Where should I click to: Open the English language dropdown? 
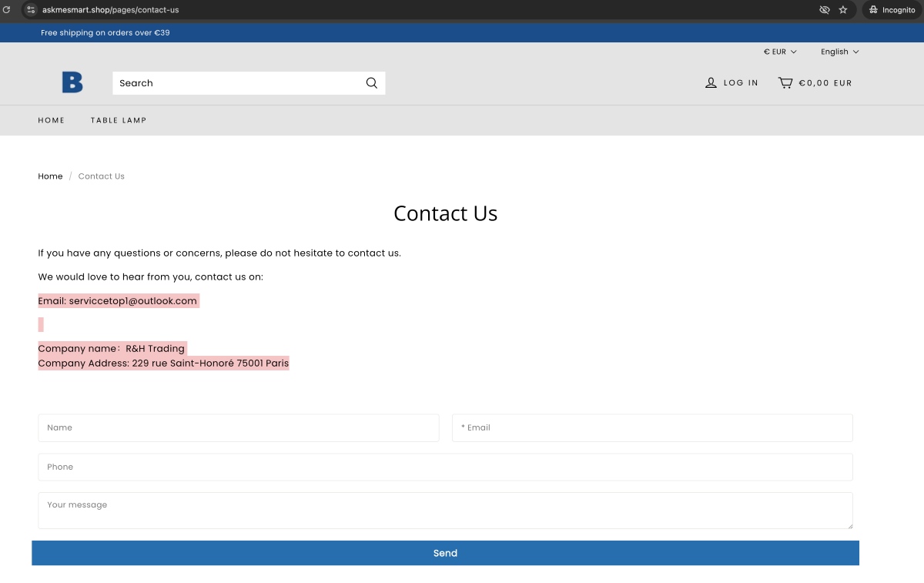[x=839, y=52]
